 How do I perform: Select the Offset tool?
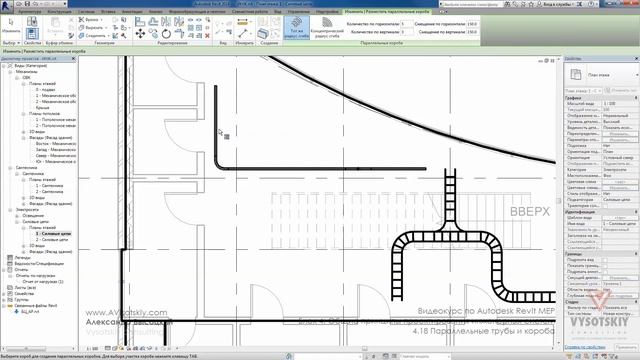point(153,22)
